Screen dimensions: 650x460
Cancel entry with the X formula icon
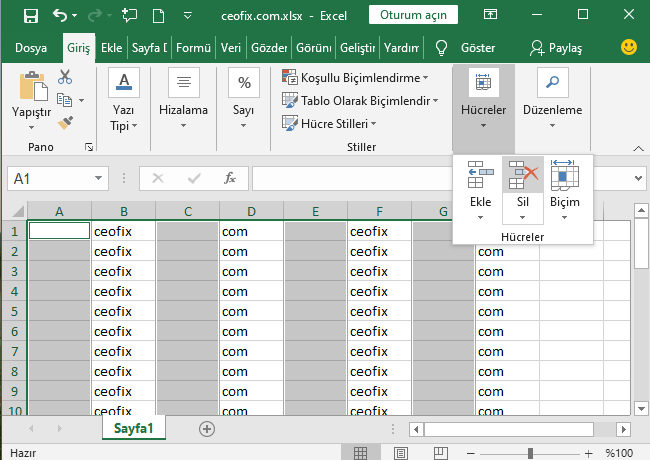(158, 179)
